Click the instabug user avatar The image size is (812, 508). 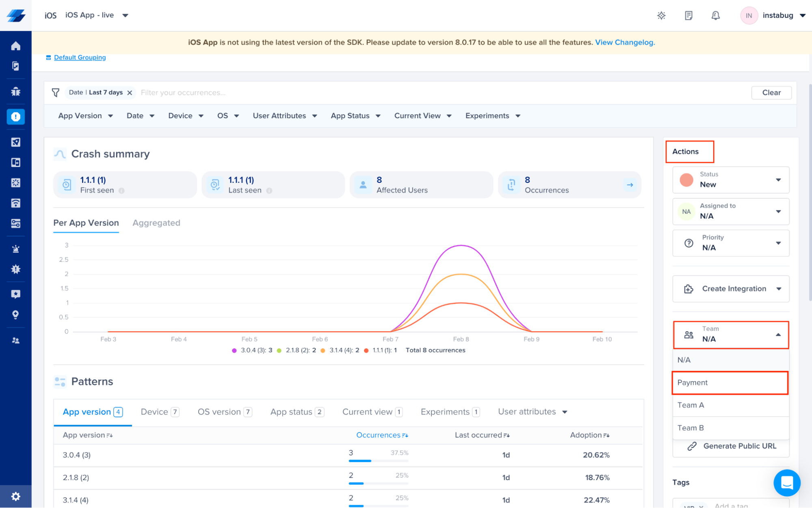(748, 15)
